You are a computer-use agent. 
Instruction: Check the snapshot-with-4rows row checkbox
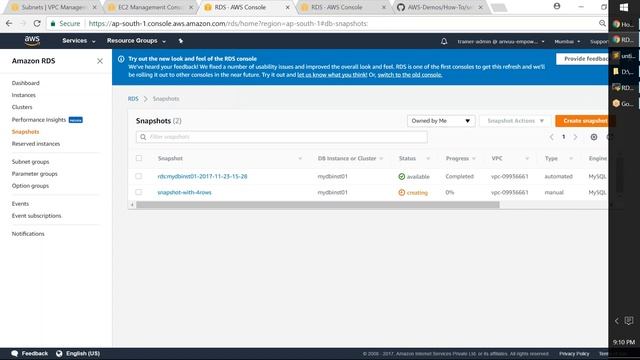139,192
